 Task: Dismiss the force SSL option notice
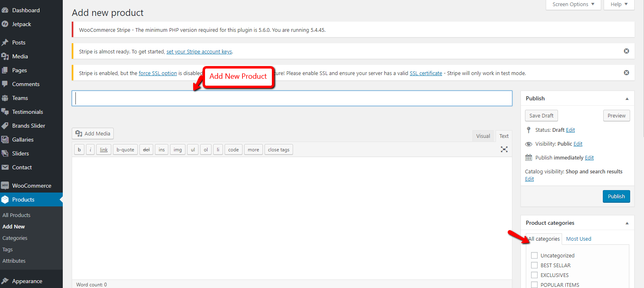click(626, 73)
